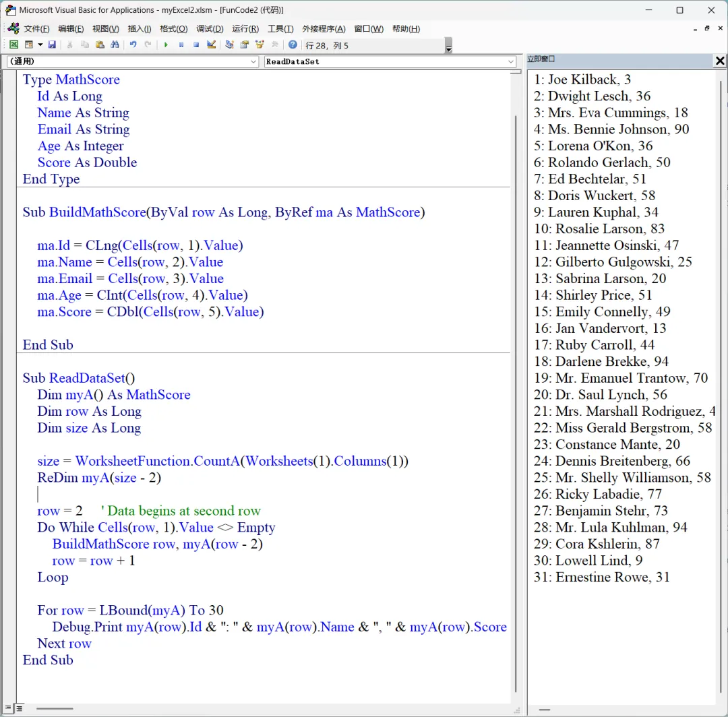Screen dimensions: 728x717
Task: Open the 文件(F) menu
Action: 36,29
